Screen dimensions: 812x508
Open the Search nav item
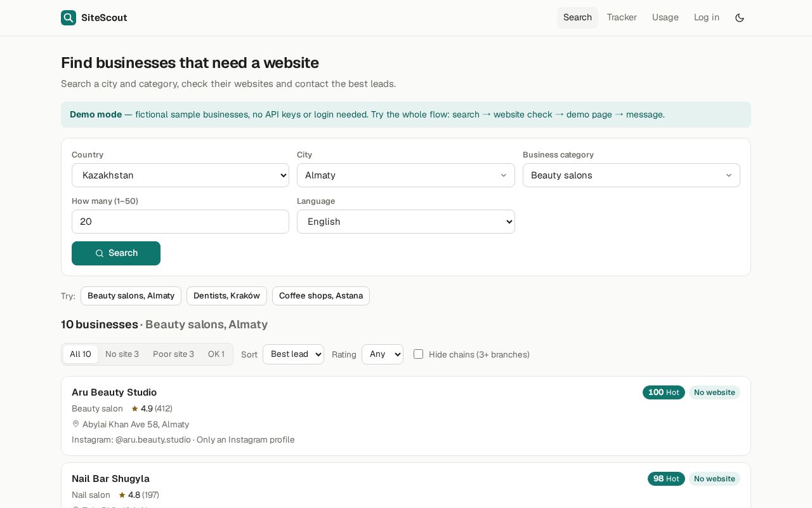(x=577, y=18)
